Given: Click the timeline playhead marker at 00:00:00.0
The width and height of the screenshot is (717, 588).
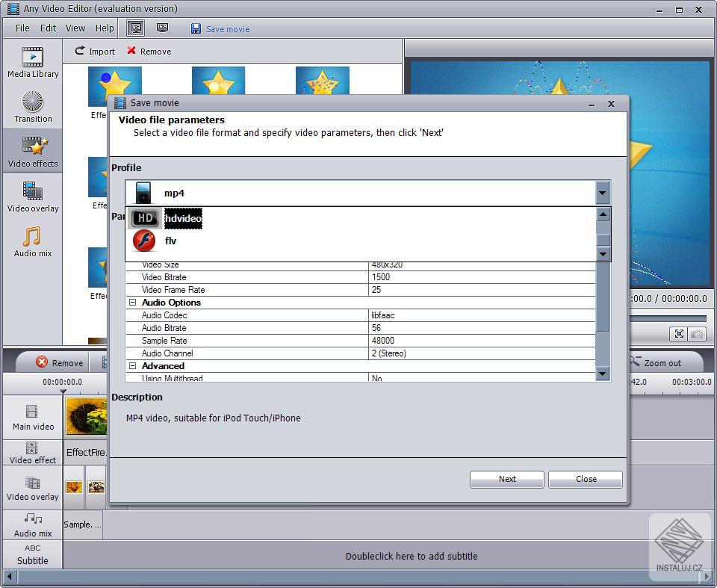Looking at the screenshot, I should [63, 392].
